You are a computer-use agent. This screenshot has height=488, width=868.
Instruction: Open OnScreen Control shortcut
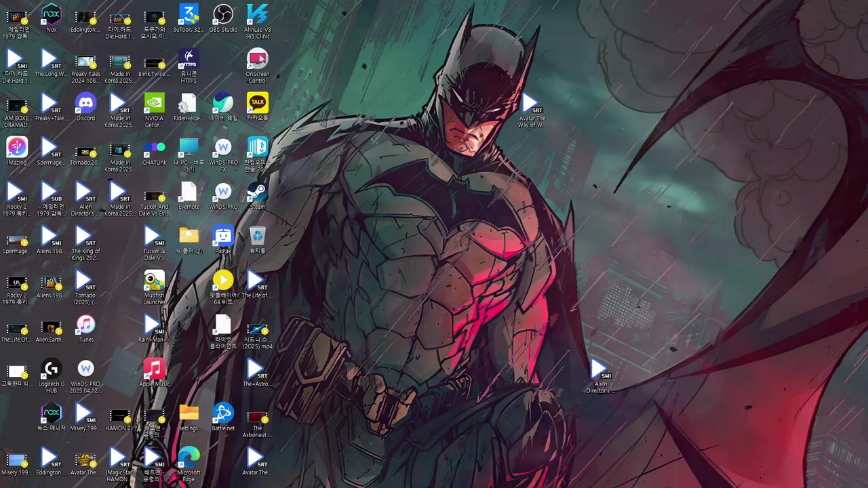258,66
